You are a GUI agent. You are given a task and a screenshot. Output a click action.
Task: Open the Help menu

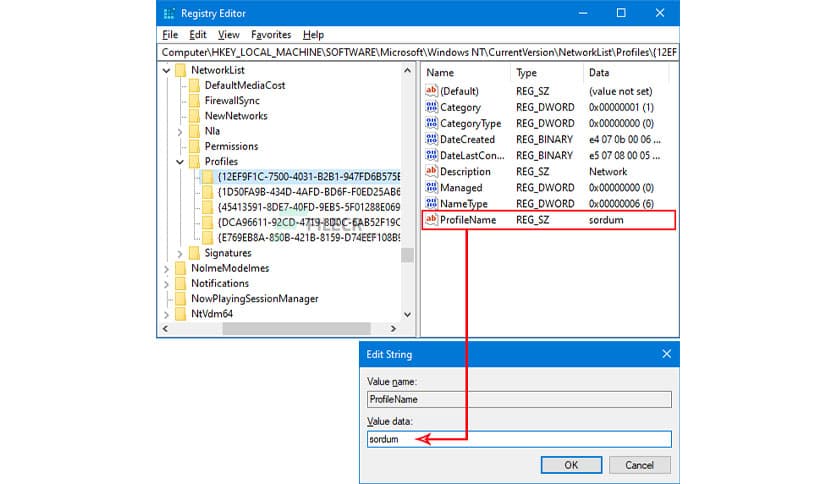[313, 35]
